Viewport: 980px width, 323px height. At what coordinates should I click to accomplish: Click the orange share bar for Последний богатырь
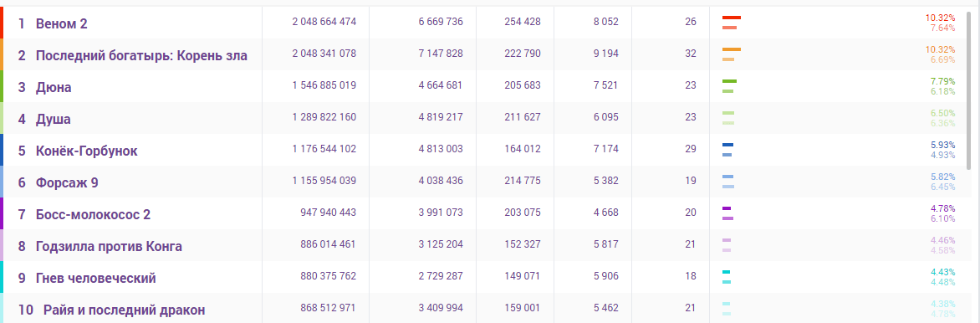point(732,49)
